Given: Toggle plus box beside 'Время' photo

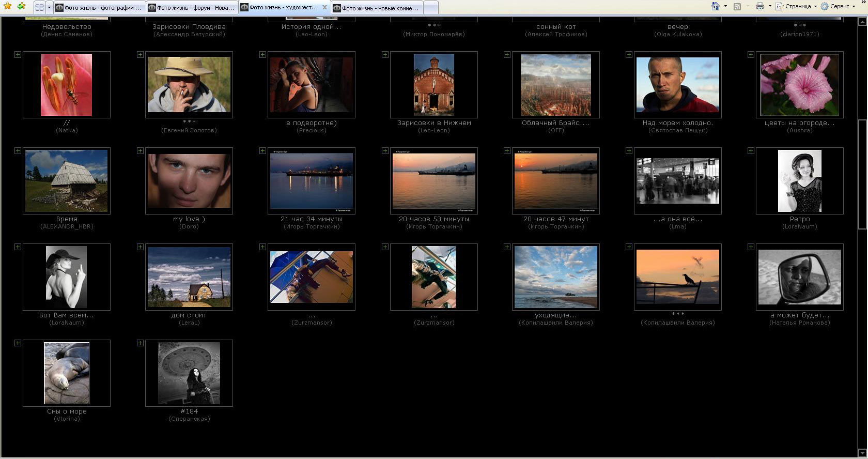Looking at the screenshot, I should click(18, 151).
